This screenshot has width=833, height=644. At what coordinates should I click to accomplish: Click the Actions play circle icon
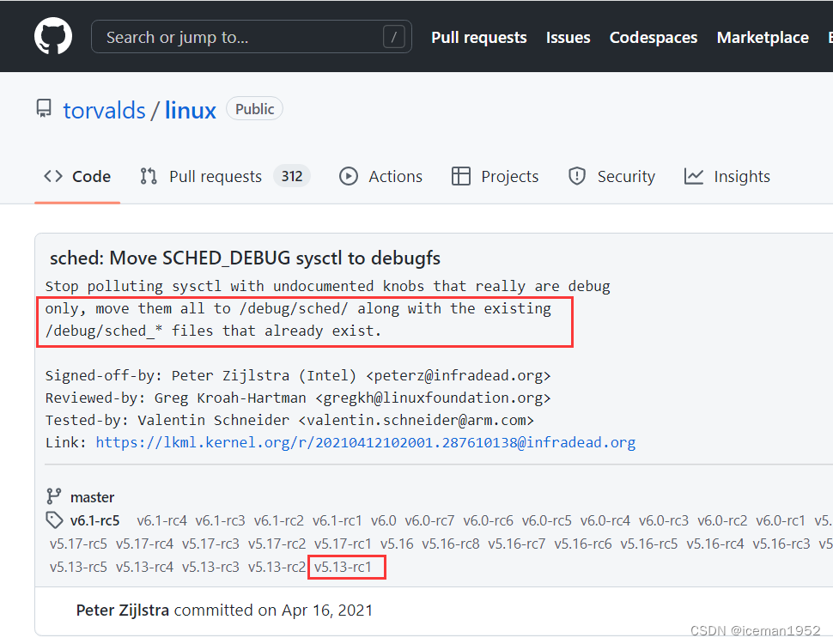click(349, 176)
